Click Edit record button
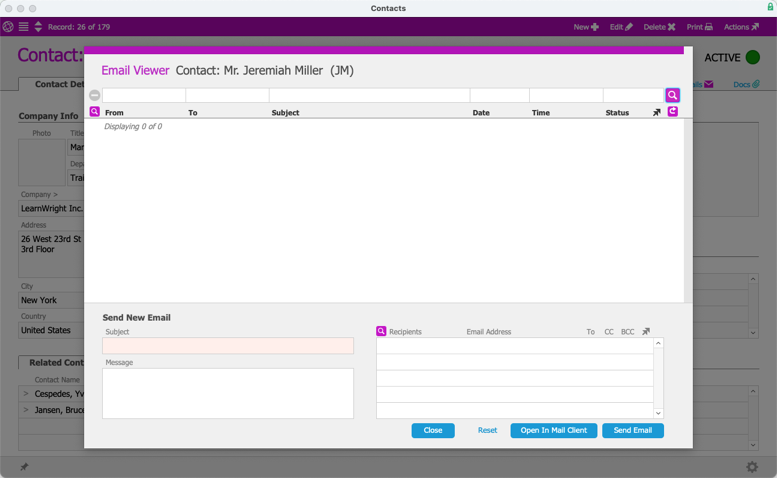Viewport: 777px width, 478px height. (621, 27)
